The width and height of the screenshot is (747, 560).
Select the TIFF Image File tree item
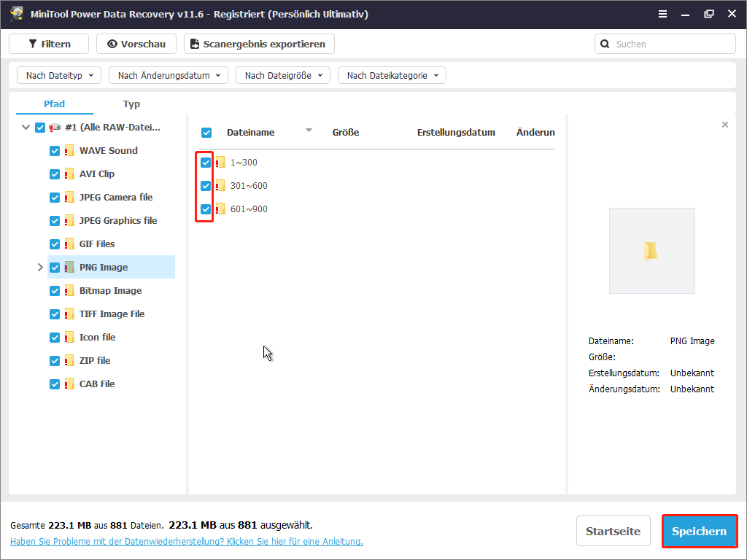112,314
